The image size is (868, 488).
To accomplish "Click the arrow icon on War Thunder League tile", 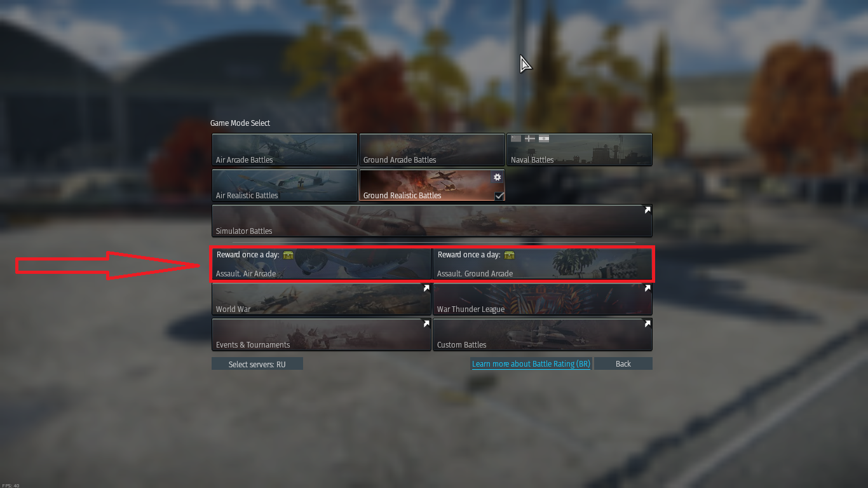I will (x=647, y=288).
